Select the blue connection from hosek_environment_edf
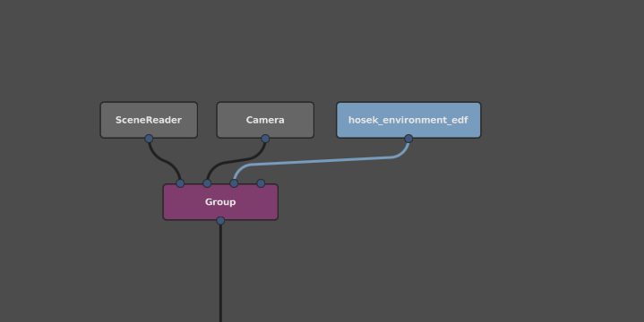The width and height of the screenshot is (644, 322). pos(321,161)
